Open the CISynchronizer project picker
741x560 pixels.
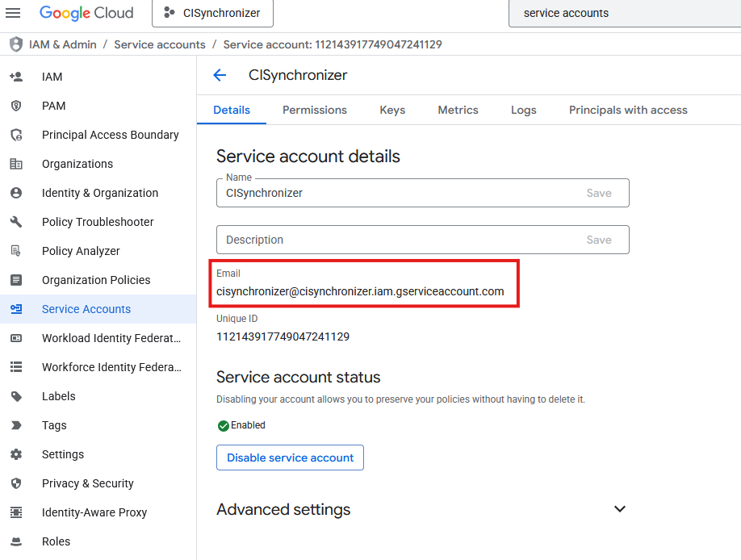click(x=212, y=13)
